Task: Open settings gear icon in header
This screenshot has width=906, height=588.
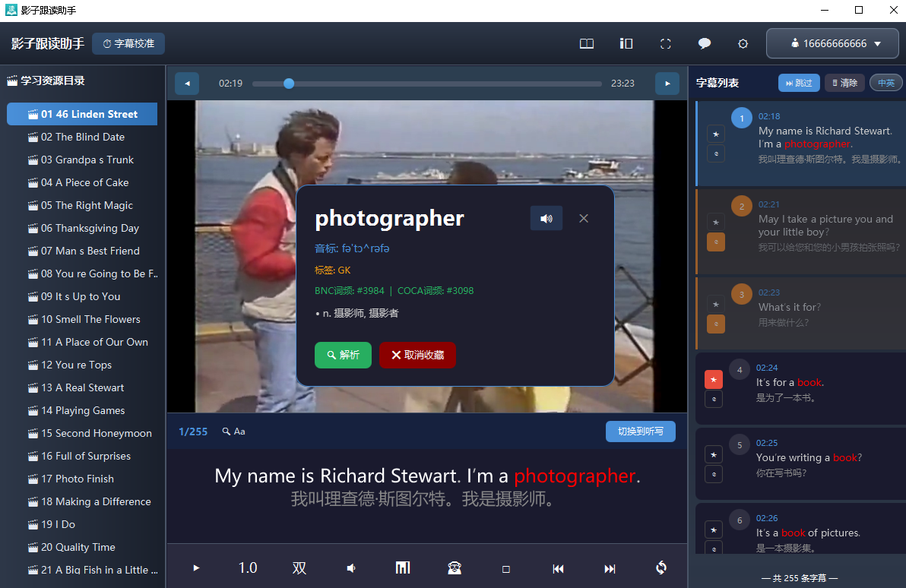Action: pos(743,43)
